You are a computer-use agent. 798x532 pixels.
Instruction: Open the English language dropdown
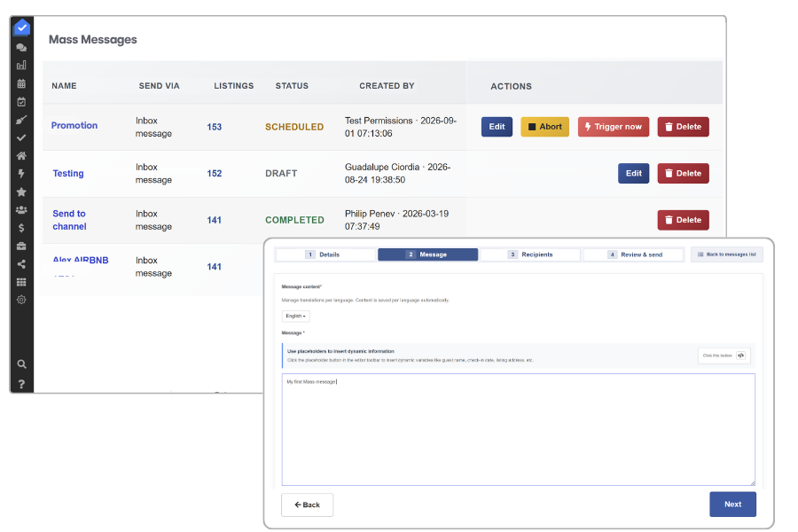[x=295, y=317]
